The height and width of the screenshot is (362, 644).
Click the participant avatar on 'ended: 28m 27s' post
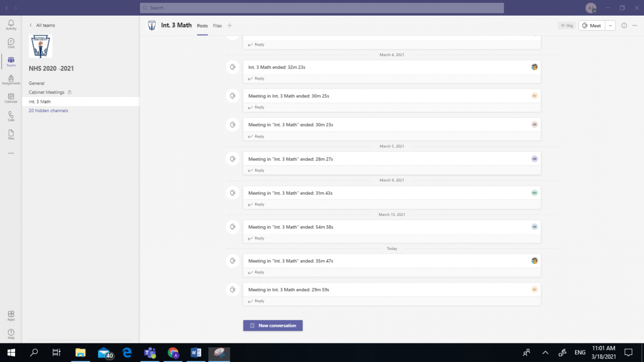[x=534, y=159]
